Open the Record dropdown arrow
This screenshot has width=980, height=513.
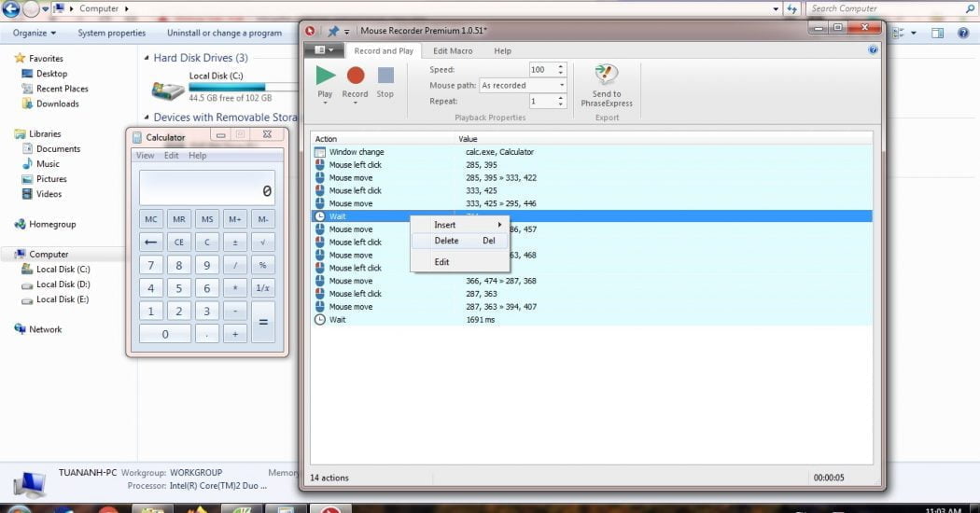[355, 103]
